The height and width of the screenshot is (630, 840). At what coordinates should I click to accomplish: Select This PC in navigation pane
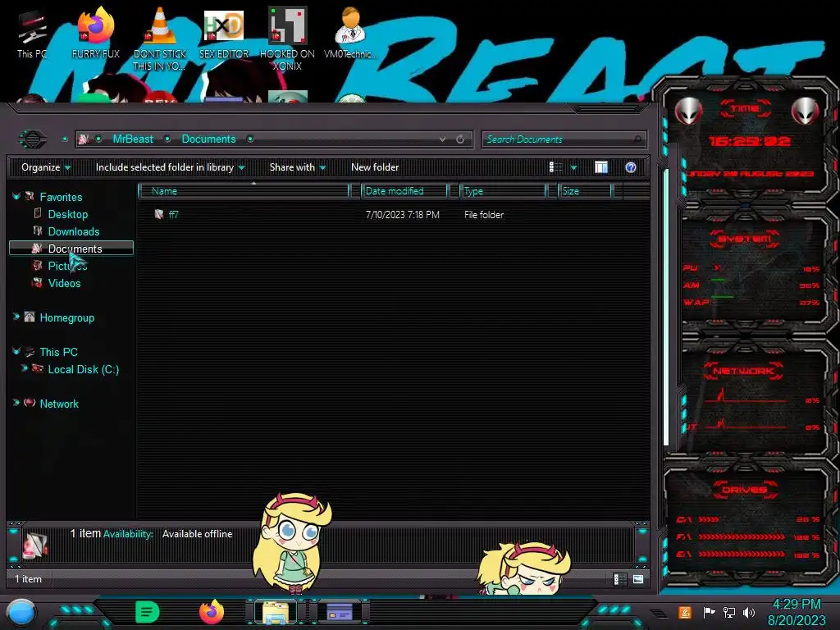coord(58,352)
